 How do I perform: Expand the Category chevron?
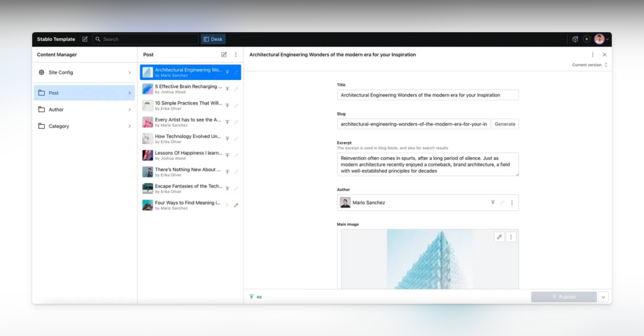tap(130, 126)
